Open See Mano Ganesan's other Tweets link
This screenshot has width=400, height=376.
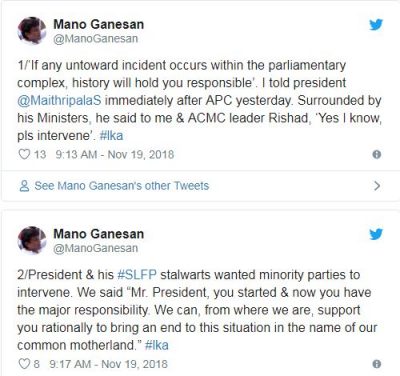(x=122, y=186)
